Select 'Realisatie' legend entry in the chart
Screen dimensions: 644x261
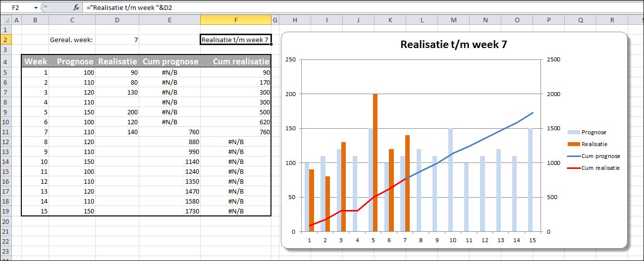tap(588, 144)
